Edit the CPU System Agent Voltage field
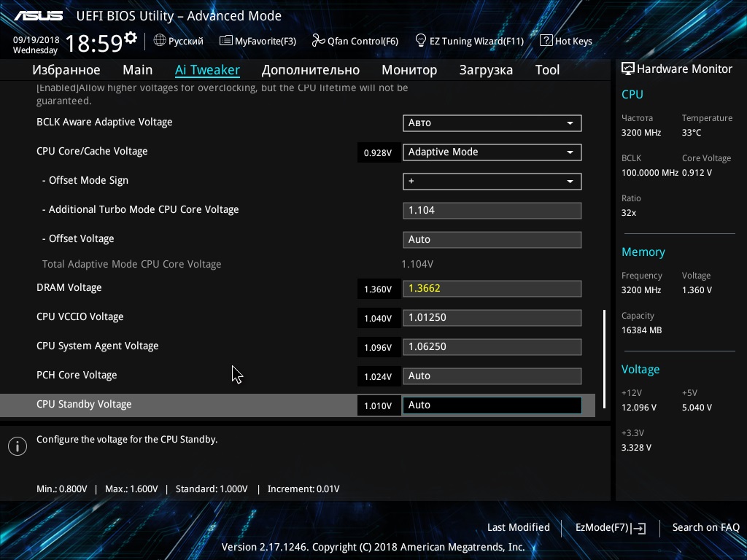Viewport: 747px width, 560px height. 492,346
